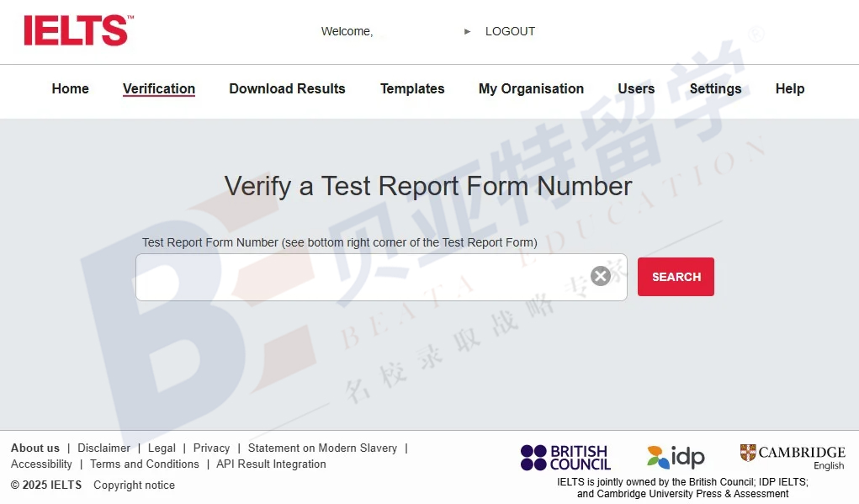Open the Verification menu item
The height and width of the screenshot is (504, 859).
click(159, 88)
